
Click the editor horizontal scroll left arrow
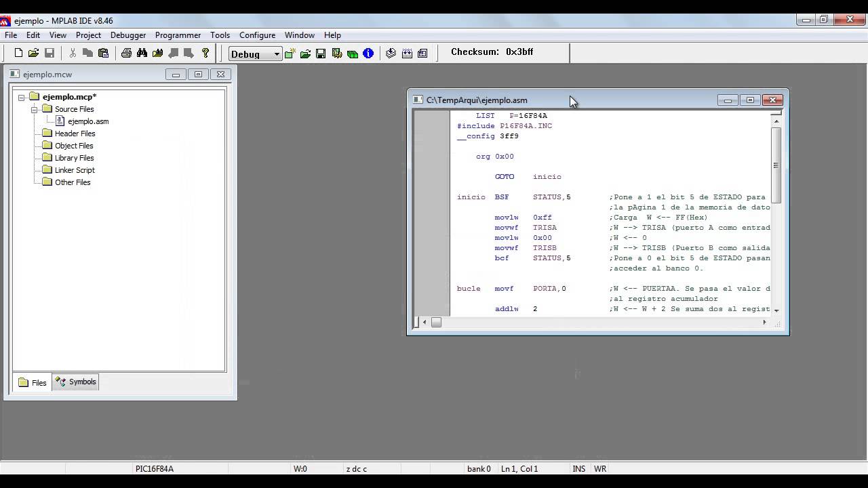coord(425,322)
